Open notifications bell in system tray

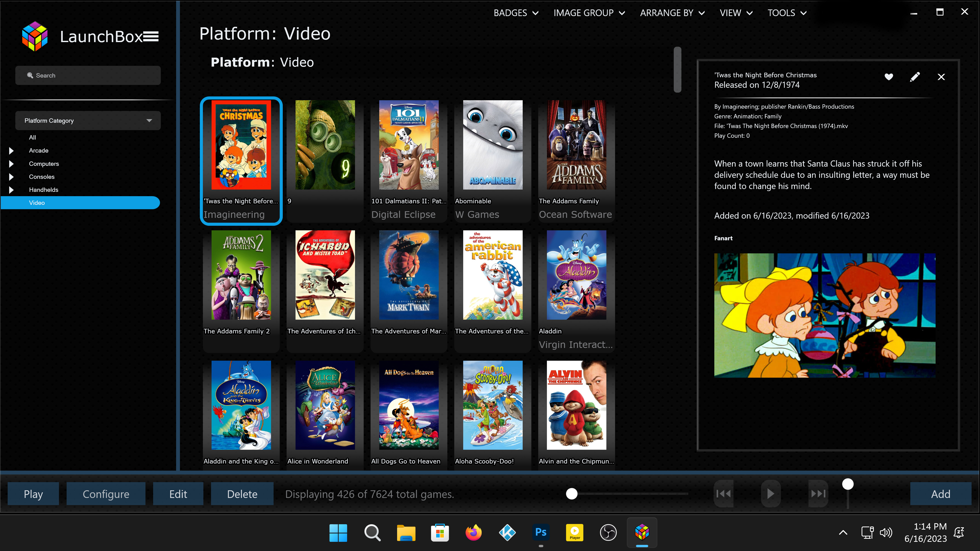tap(959, 533)
